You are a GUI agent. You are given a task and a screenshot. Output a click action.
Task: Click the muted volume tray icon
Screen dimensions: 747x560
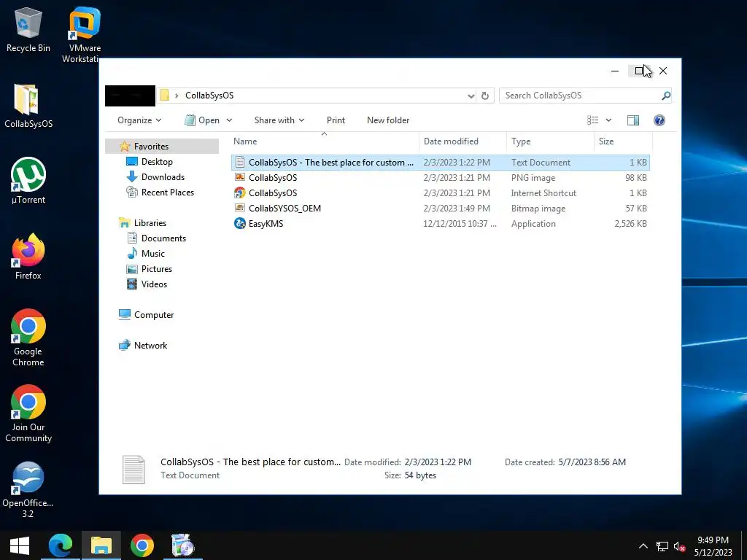679,546
